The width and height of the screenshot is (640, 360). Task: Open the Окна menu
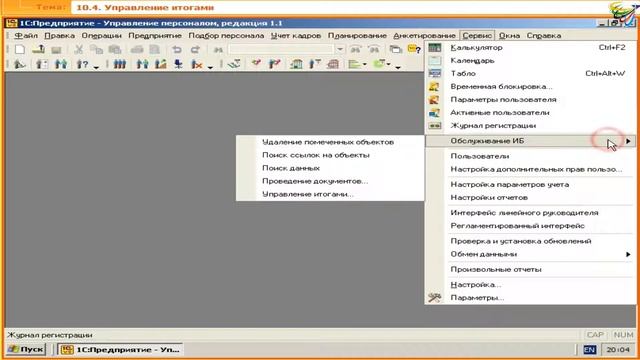coord(509,36)
